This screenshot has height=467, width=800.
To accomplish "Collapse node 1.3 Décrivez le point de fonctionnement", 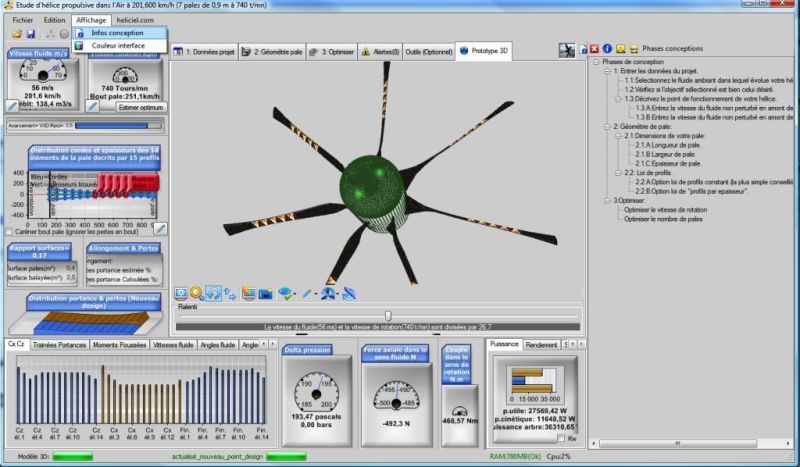I will tap(618, 99).
